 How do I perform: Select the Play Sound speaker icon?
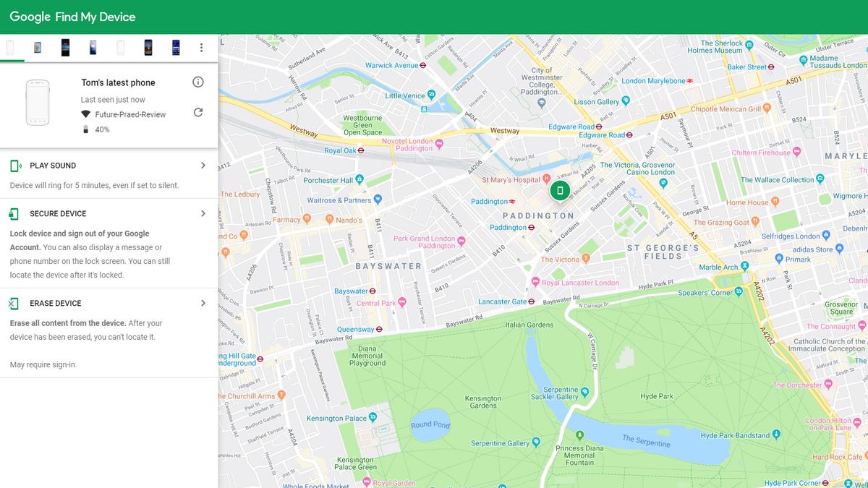tap(14, 165)
